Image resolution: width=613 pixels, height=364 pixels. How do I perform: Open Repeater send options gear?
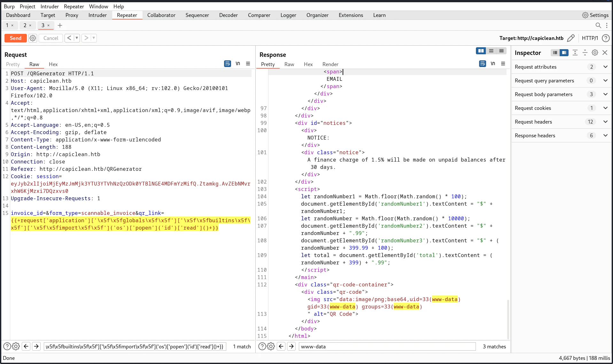[x=33, y=38]
